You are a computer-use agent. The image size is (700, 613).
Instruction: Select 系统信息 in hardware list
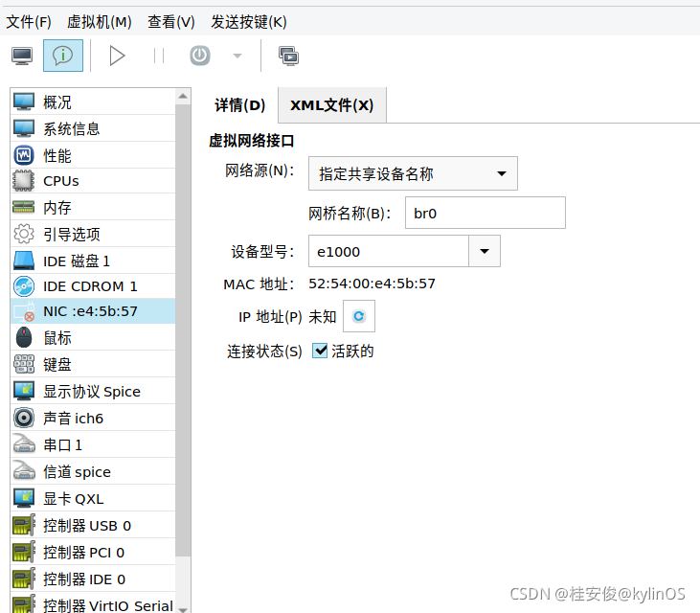click(x=93, y=128)
